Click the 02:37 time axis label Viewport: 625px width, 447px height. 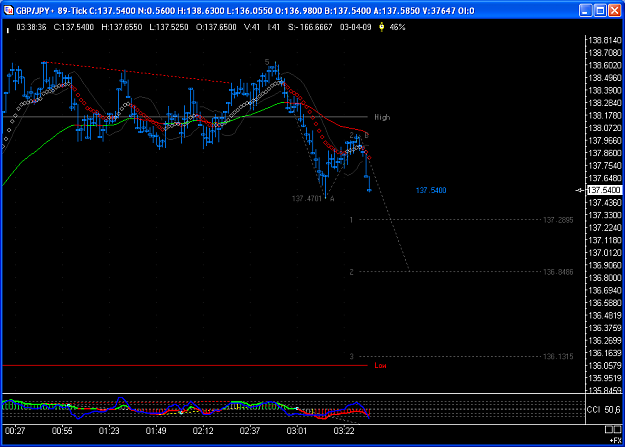click(250, 431)
